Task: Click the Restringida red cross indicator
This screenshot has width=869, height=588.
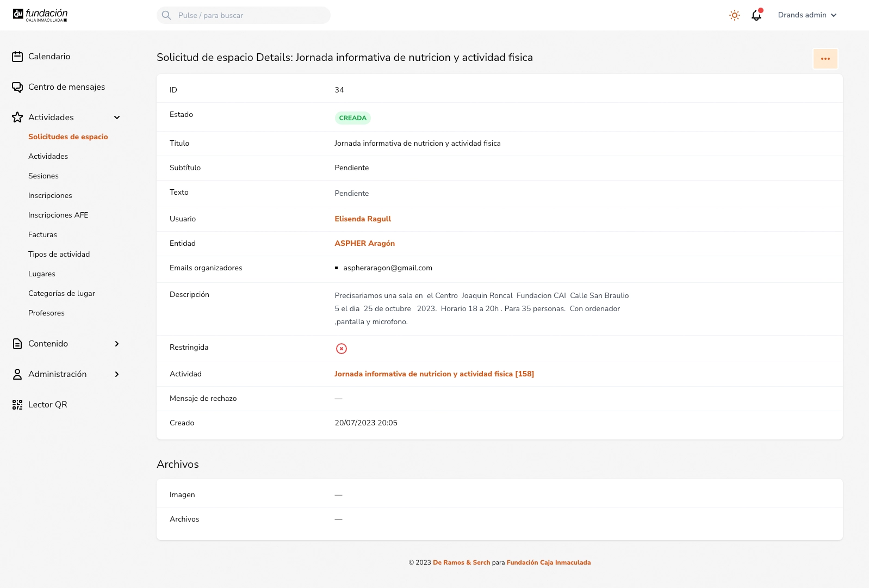Action: click(341, 349)
